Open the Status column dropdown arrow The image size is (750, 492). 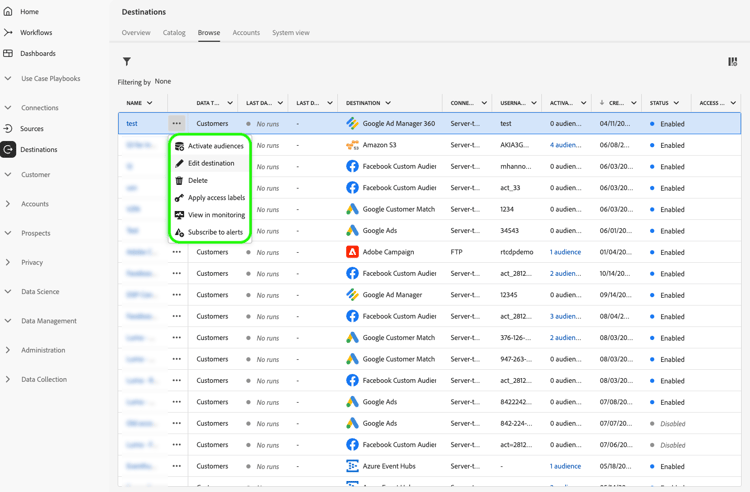coord(677,103)
